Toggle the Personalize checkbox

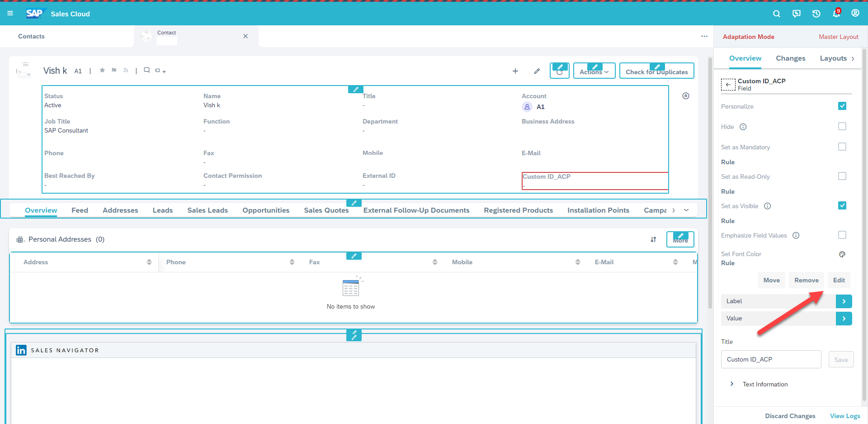842,106
